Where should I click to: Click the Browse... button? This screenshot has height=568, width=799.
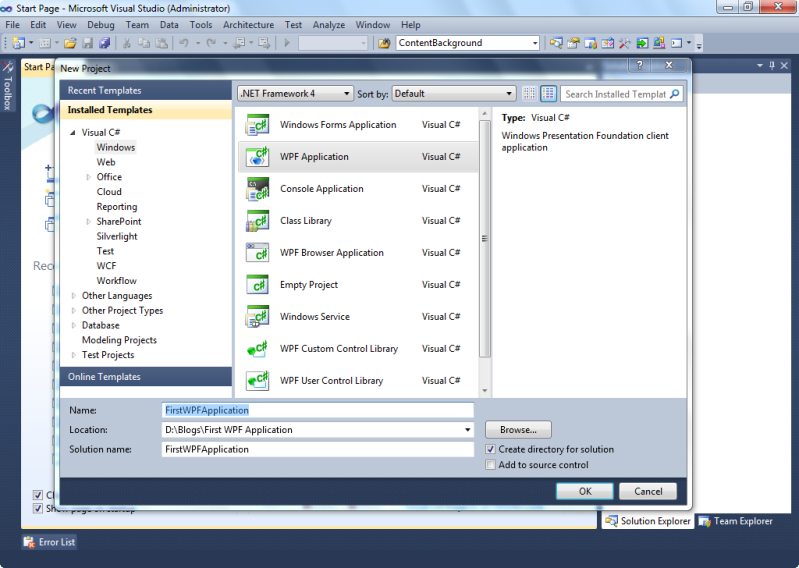click(518, 430)
